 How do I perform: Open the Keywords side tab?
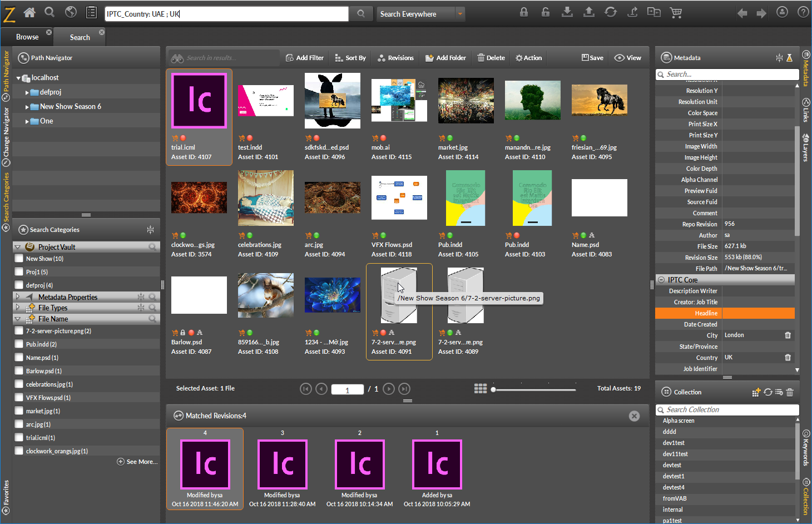(x=806, y=448)
